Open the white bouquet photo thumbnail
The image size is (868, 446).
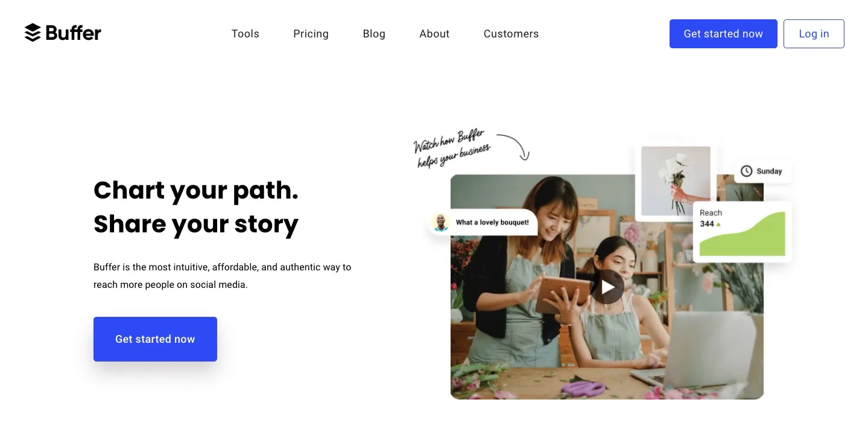tap(676, 181)
